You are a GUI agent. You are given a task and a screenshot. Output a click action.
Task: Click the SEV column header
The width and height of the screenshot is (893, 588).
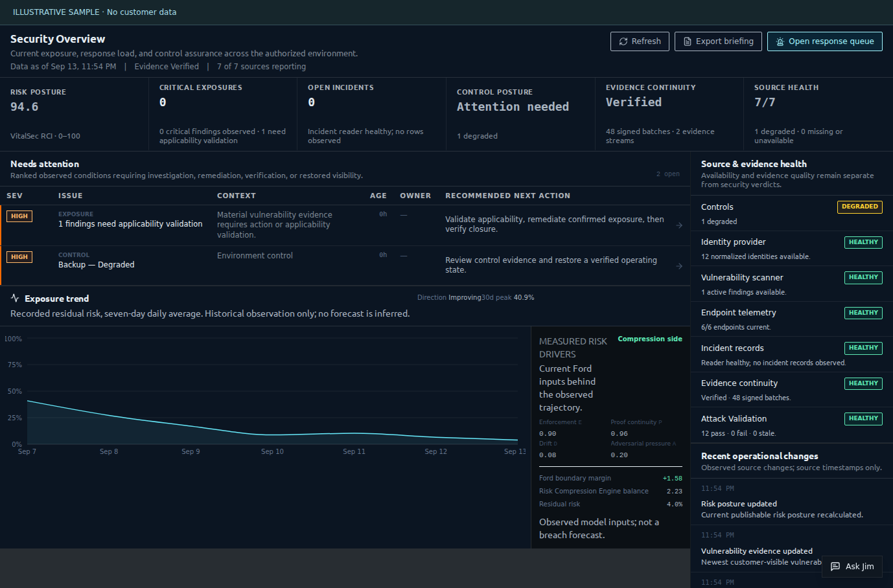[x=14, y=196]
